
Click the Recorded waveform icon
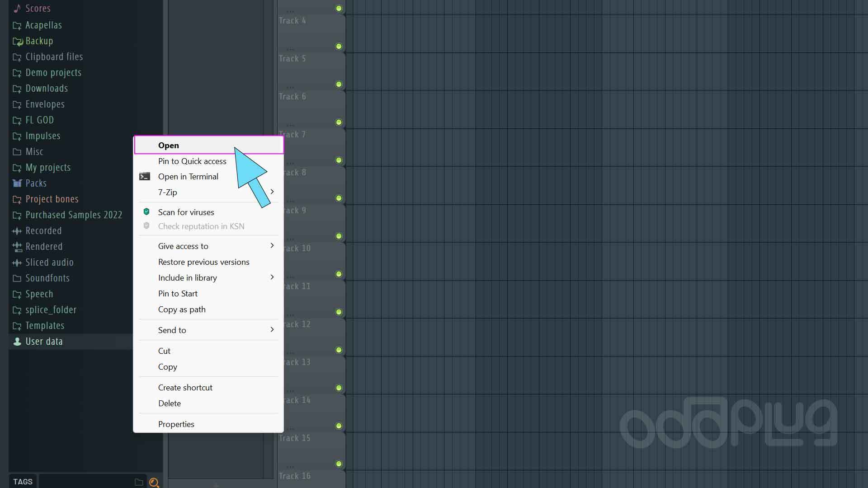click(17, 231)
